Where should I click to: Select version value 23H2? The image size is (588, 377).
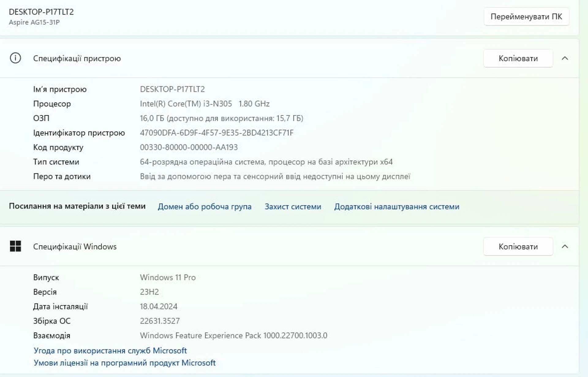[x=149, y=292]
